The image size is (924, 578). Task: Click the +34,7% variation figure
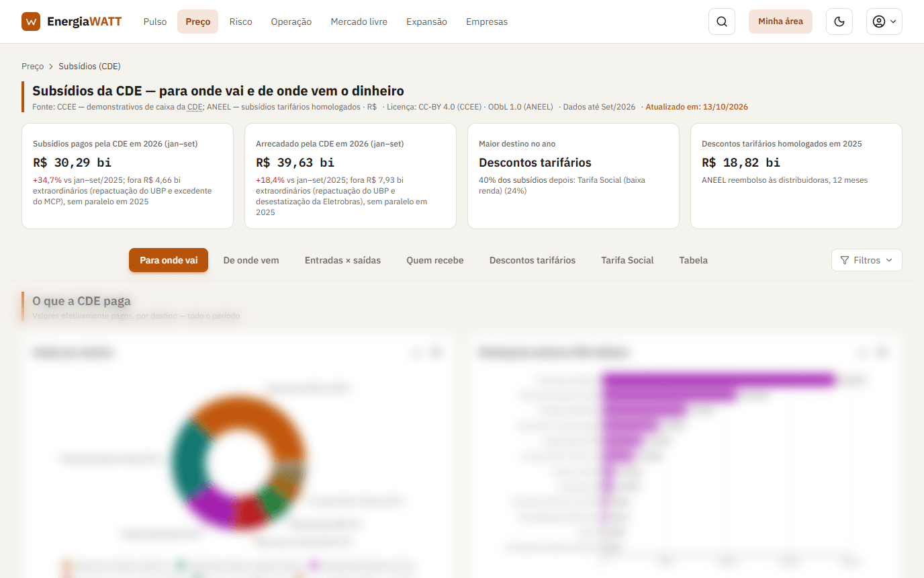point(47,180)
